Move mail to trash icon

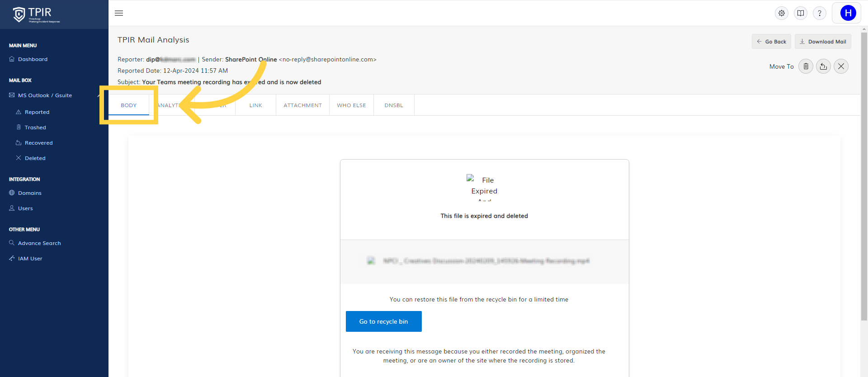click(x=806, y=66)
